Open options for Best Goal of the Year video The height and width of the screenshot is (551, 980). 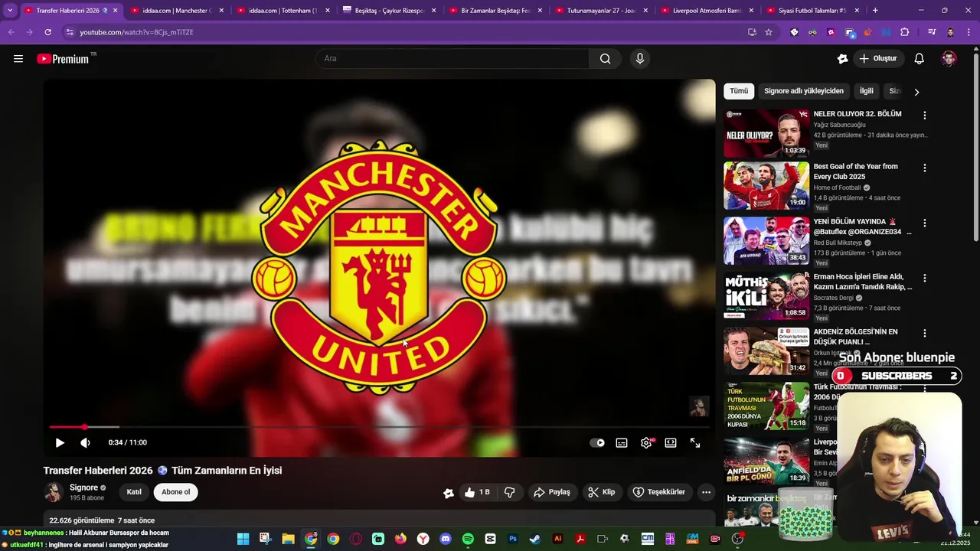pos(924,168)
